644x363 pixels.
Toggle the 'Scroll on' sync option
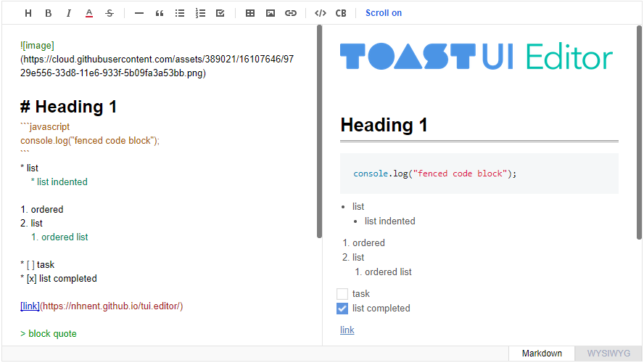tap(384, 13)
